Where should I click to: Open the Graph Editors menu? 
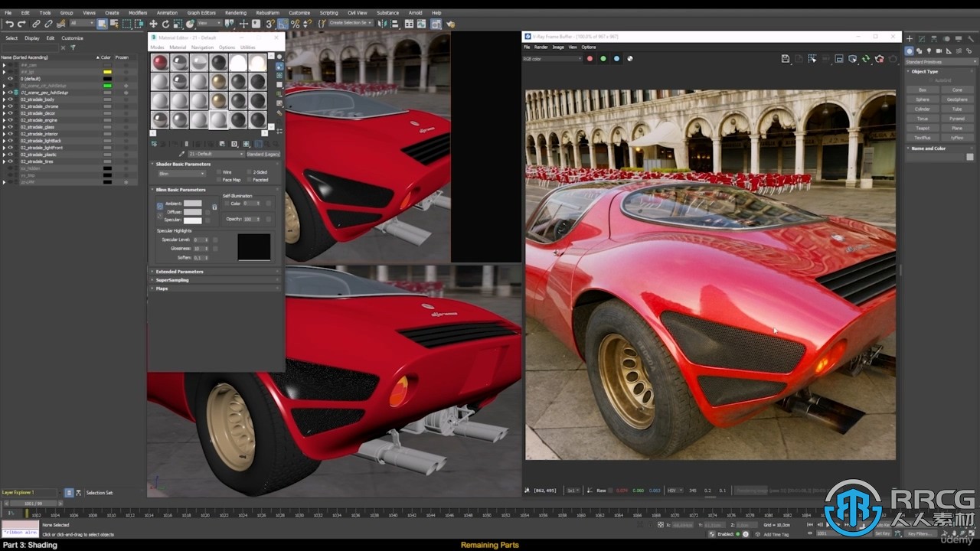click(201, 13)
